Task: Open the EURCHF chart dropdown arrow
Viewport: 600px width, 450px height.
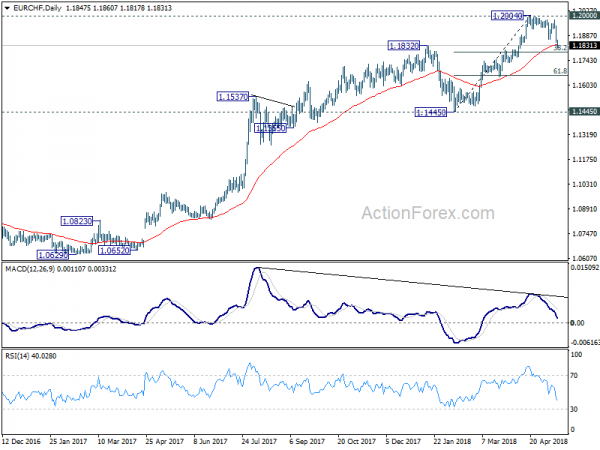Action: (x=7, y=8)
